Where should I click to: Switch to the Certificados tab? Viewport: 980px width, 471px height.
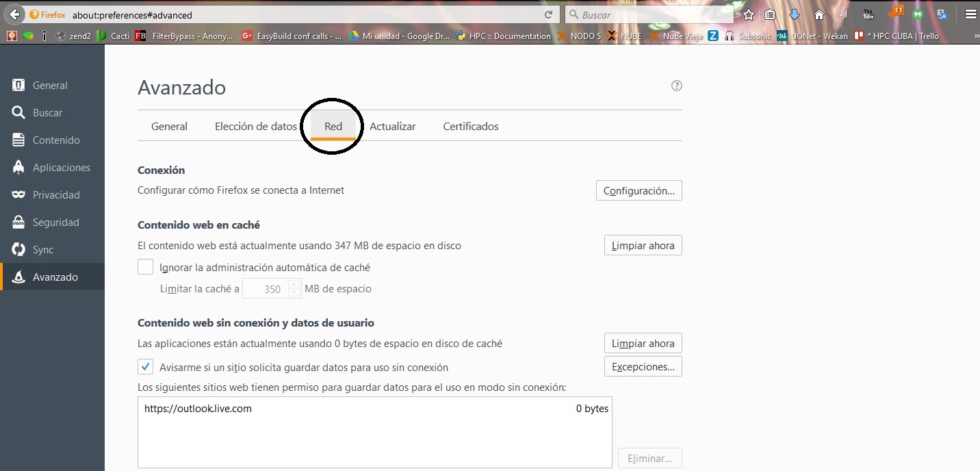470,127
